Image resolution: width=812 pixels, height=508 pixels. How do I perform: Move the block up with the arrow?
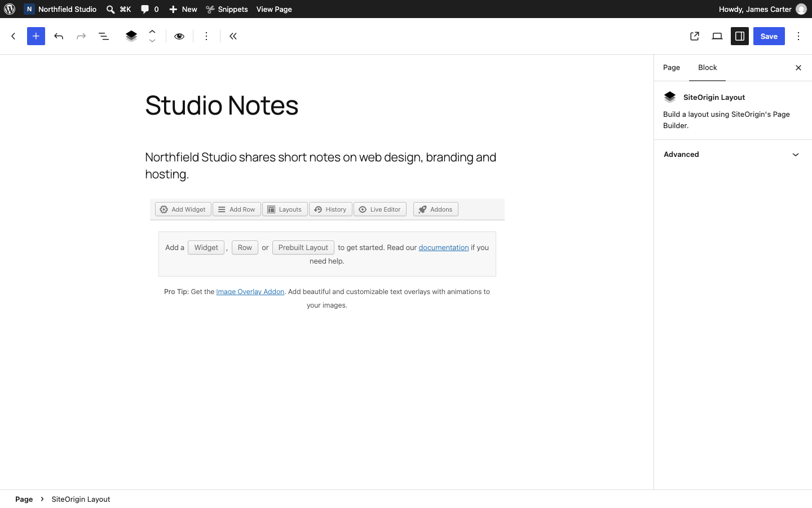pos(152,32)
